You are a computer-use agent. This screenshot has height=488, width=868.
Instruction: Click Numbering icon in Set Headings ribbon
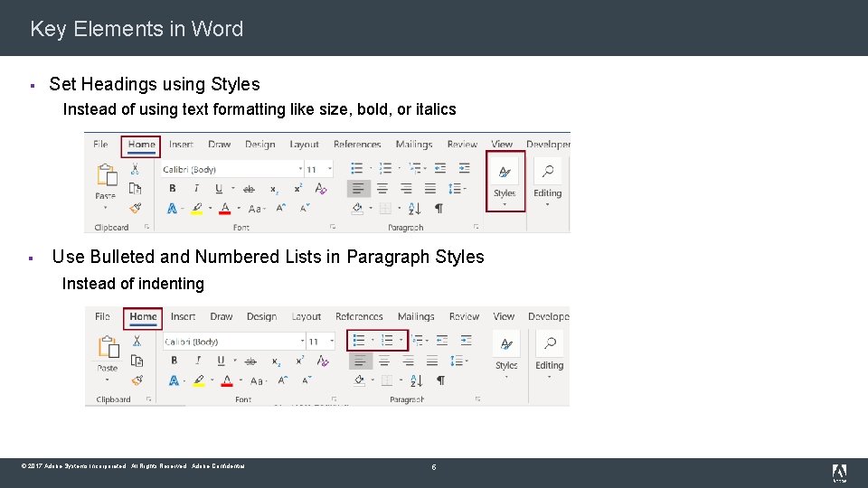click(x=385, y=168)
